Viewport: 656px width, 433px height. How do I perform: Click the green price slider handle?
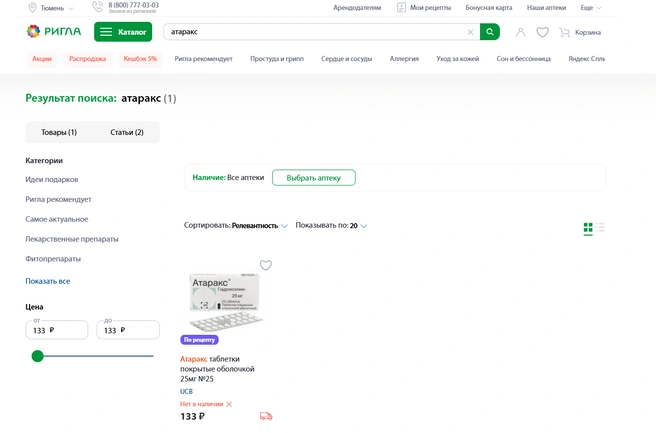38,356
